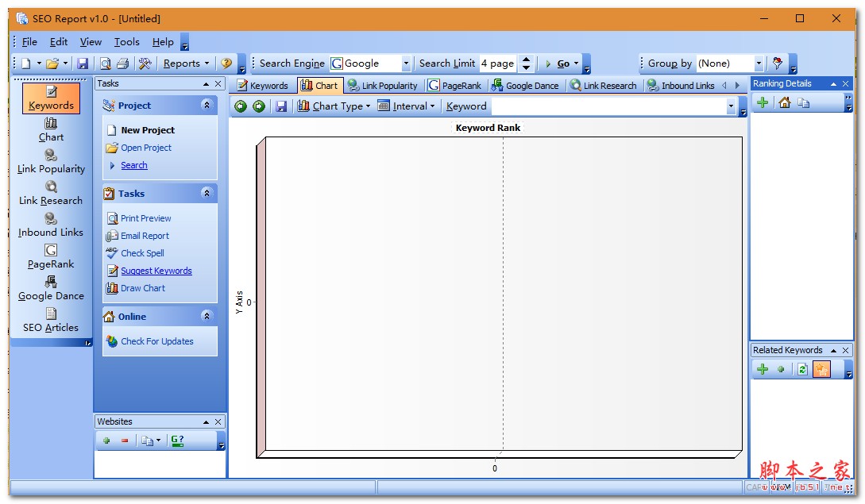Click the Draw Chart link
This screenshot has height=504, width=865.
tap(143, 288)
